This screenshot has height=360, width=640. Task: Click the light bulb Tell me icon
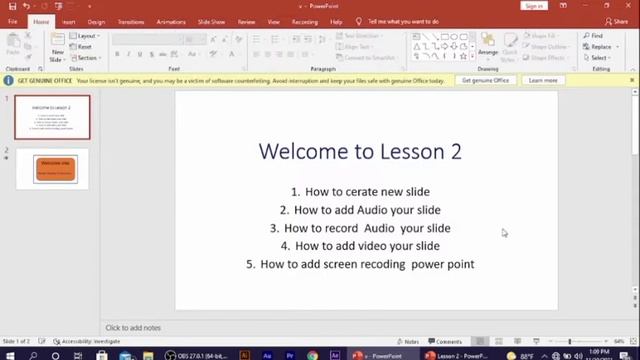pos(358,22)
